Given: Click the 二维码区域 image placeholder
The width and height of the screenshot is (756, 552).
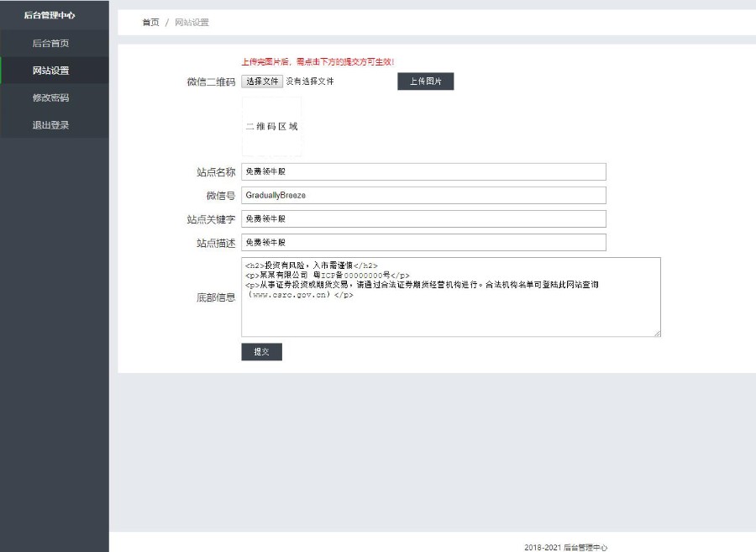Looking at the screenshot, I should click(x=271, y=126).
